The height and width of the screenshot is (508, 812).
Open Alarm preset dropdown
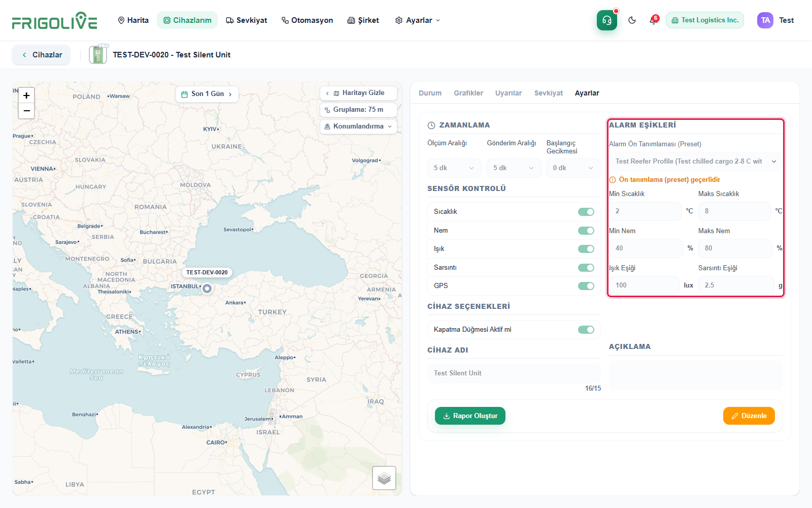696,162
